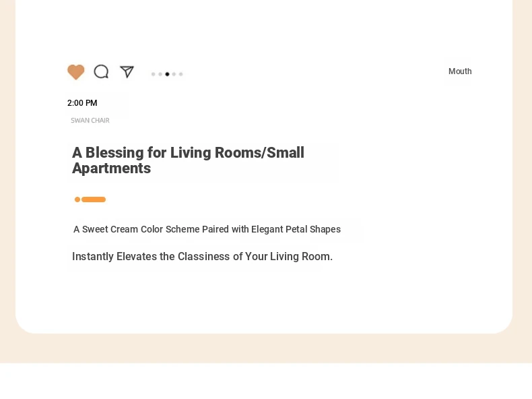Open the SWAN CHAIR tag
The width and height of the screenshot is (532, 399).
[x=90, y=121]
